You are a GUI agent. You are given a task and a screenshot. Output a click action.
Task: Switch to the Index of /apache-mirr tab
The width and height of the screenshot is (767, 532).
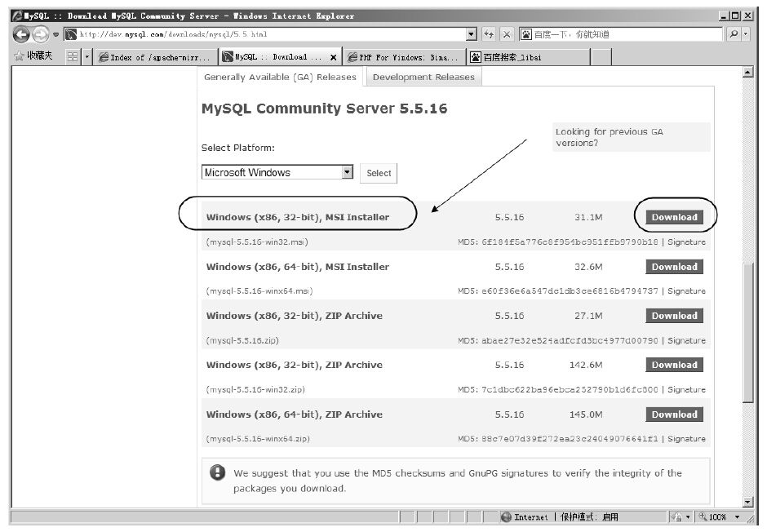click(156, 57)
